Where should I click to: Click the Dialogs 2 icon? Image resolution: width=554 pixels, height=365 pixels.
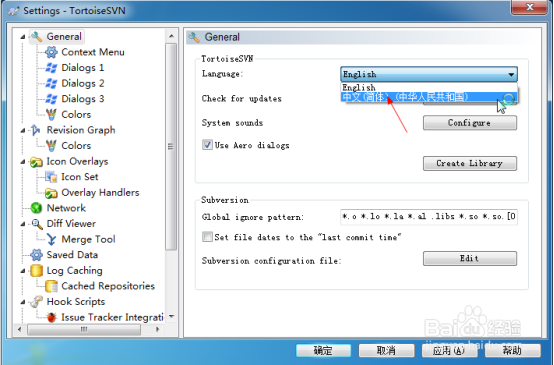pos(51,83)
